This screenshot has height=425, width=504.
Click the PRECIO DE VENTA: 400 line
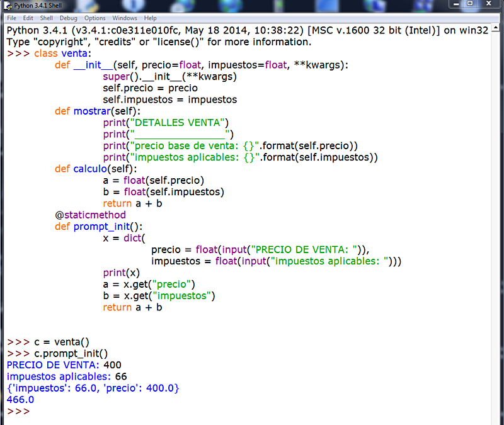(x=63, y=365)
